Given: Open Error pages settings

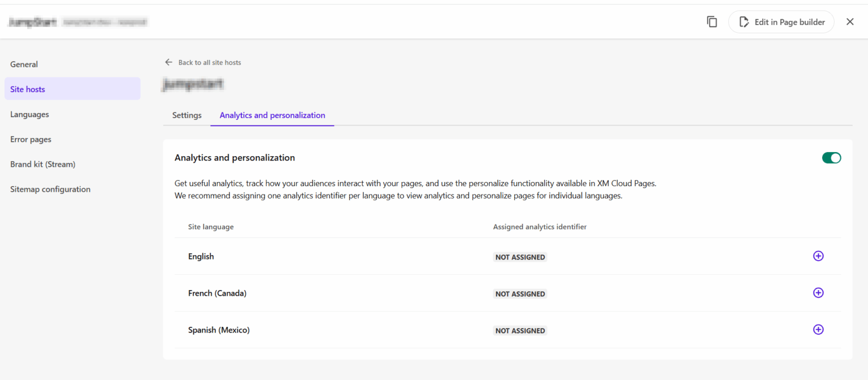Looking at the screenshot, I should click(31, 139).
